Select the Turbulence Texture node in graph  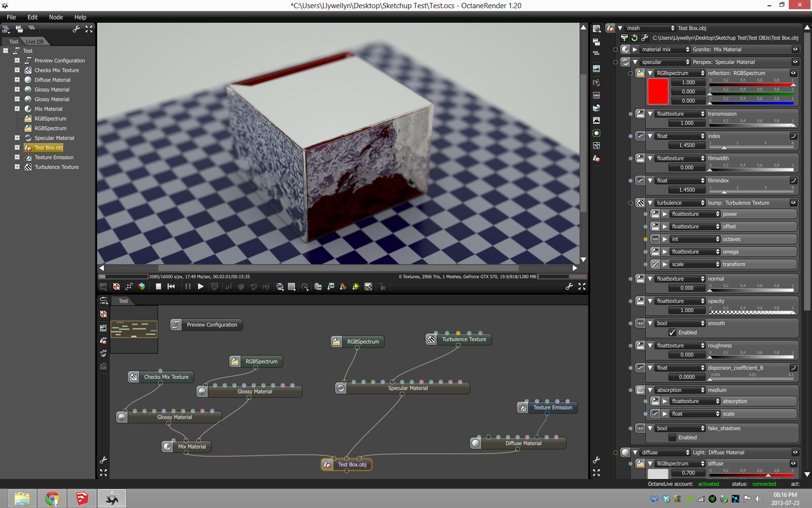[x=459, y=339]
